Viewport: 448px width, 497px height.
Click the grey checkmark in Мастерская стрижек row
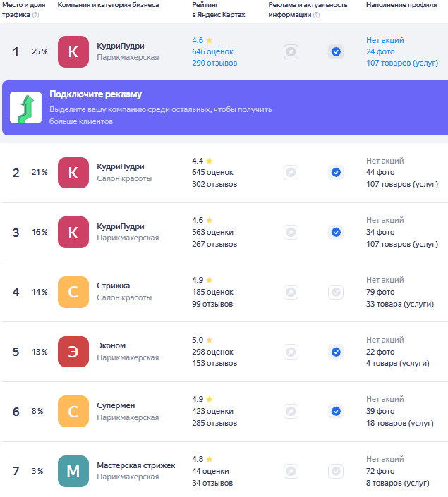[336, 472]
